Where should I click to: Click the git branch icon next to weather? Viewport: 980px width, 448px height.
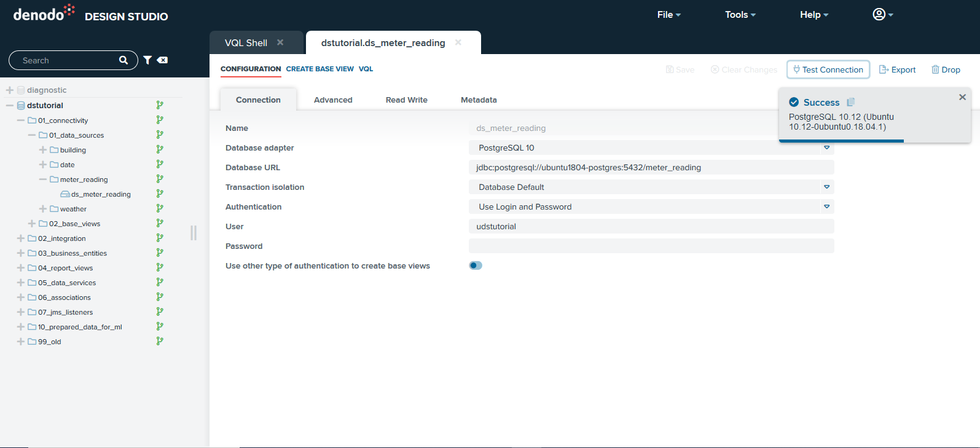pos(160,208)
